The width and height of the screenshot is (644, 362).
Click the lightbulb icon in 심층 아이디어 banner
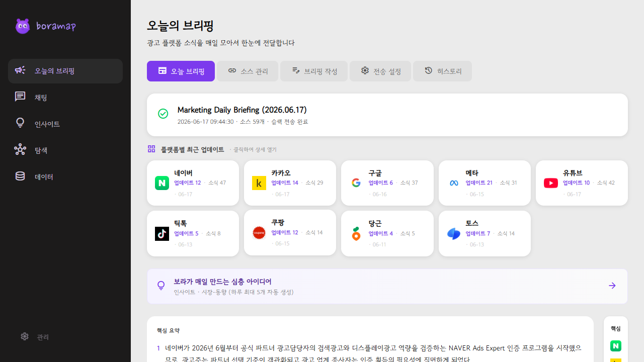pyautogui.click(x=161, y=286)
